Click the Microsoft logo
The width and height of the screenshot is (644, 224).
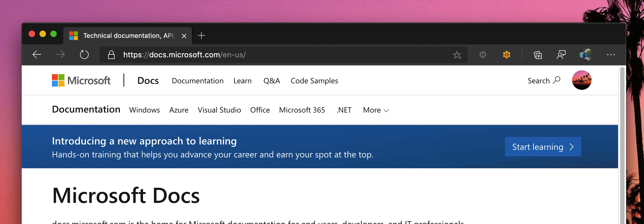coord(81,80)
